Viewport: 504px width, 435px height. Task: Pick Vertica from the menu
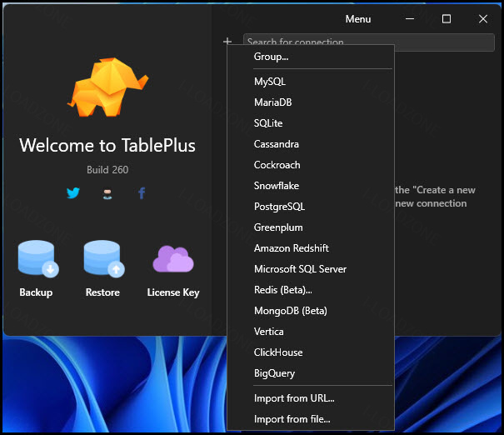(x=311, y=332)
